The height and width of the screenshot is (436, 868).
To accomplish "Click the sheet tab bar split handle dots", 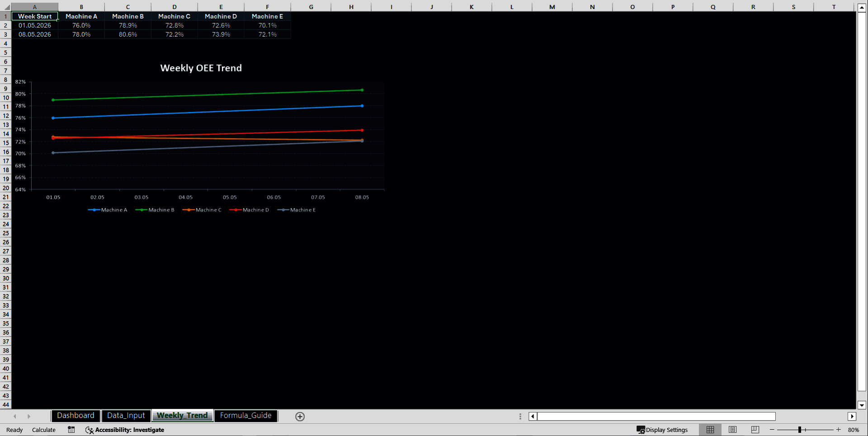I will [x=520, y=417].
